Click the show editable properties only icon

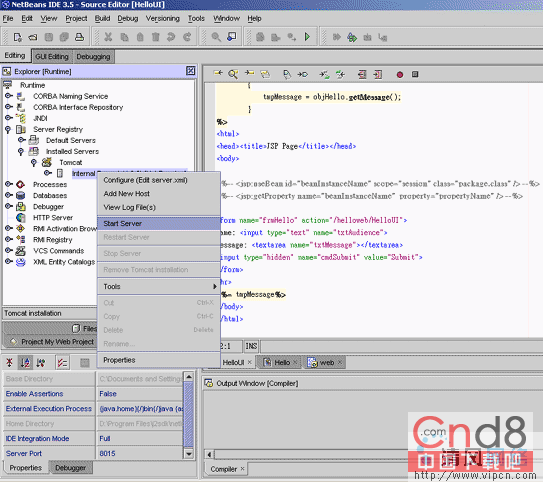(x=63, y=363)
